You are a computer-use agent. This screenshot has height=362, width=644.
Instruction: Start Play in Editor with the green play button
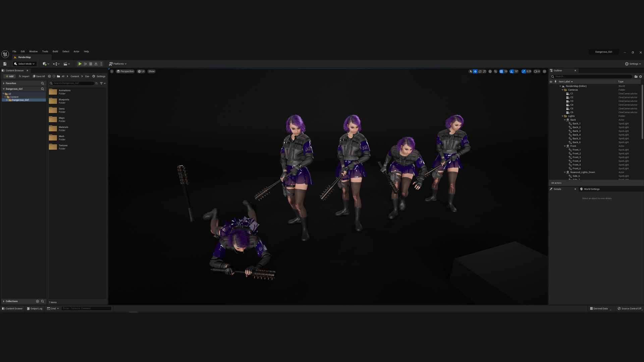tap(80, 64)
